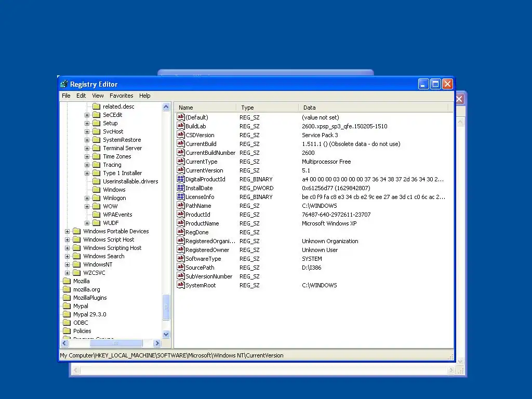The width and height of the screenshot is (532, 399).
Task: Click the CurrentBuild string value icon
Action: (x=180, y=143)
